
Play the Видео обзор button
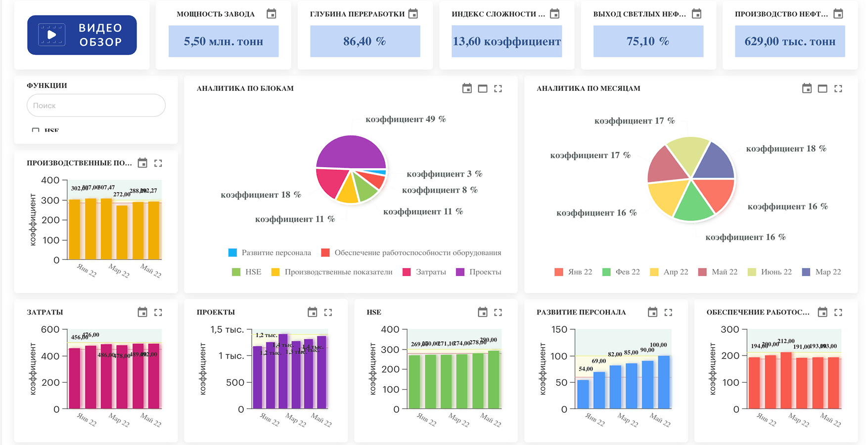coord(82,35)
